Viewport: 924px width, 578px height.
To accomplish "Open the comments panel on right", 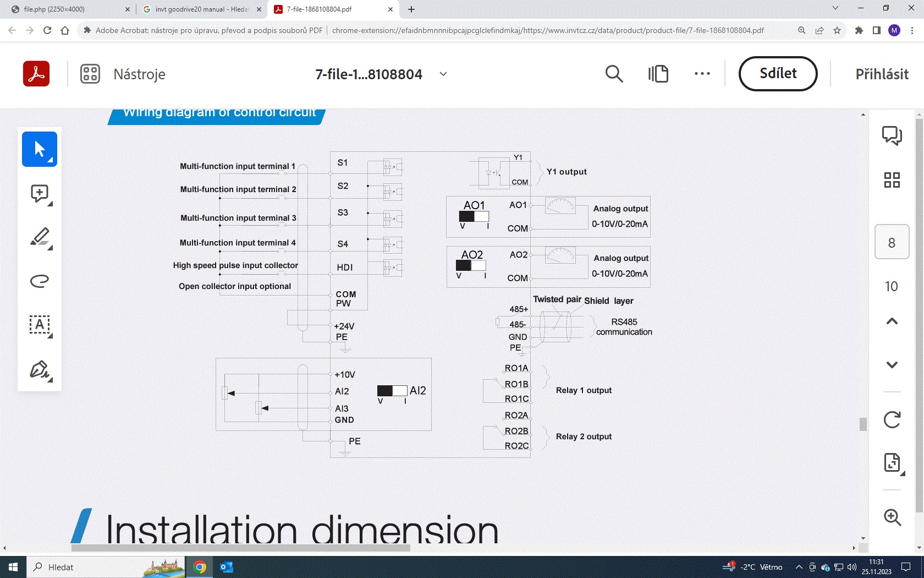I will [892, 135].
